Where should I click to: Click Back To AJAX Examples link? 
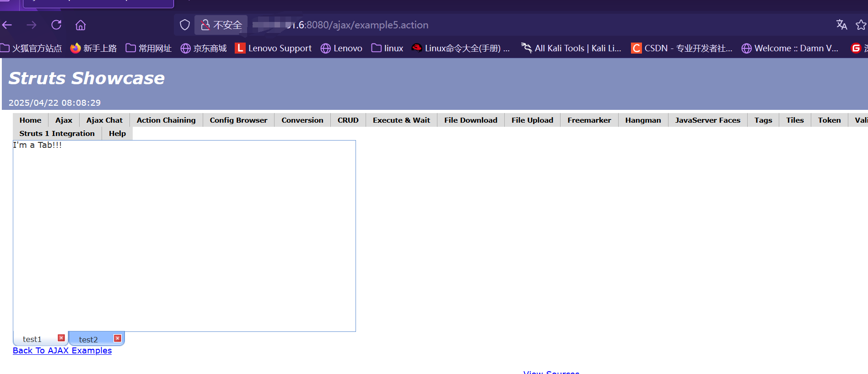[x=62, y=350]
